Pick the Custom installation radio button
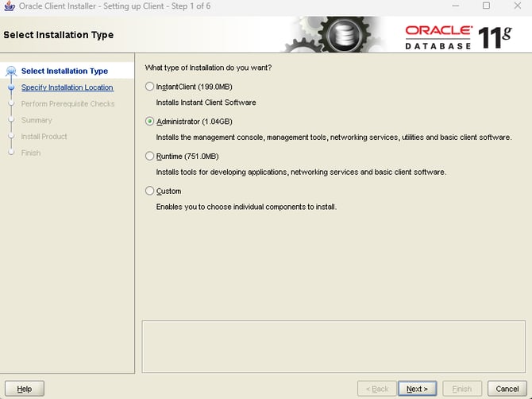Image resolution: width=532 pixels, height=399 pixels. pos(150,192)
